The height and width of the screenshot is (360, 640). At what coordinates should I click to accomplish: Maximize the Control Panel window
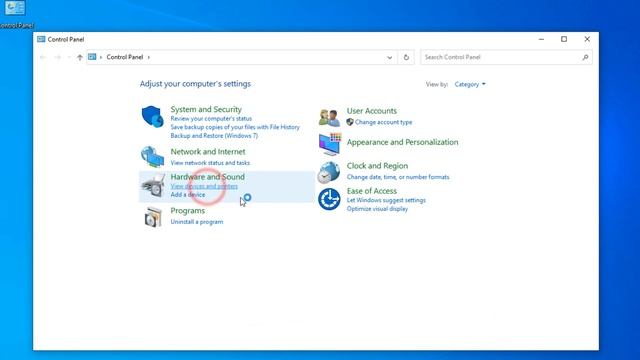pyautogui.click(x=564, y=39)
